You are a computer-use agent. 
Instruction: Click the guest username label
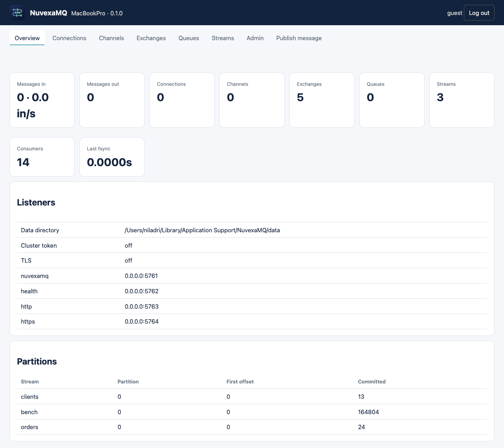pyautogui.click(x=454, y=13)
